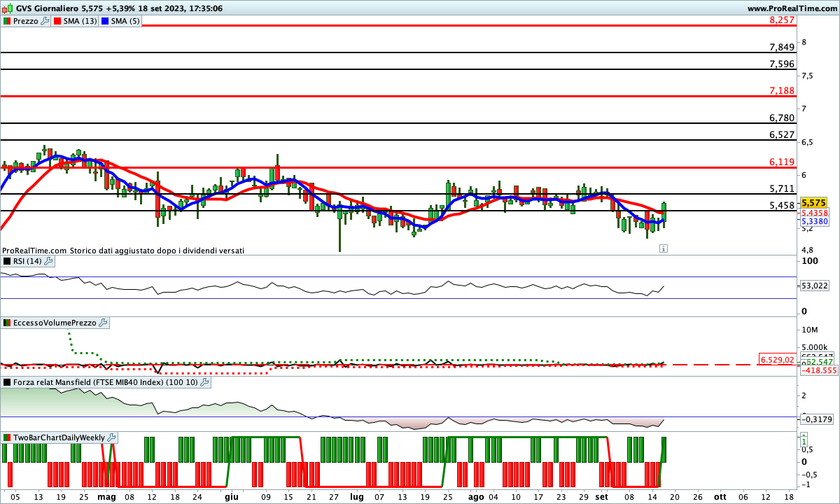840x504 pixels.
Task: Click the 'set' month marker on time axis
Action: pos(601,496)
